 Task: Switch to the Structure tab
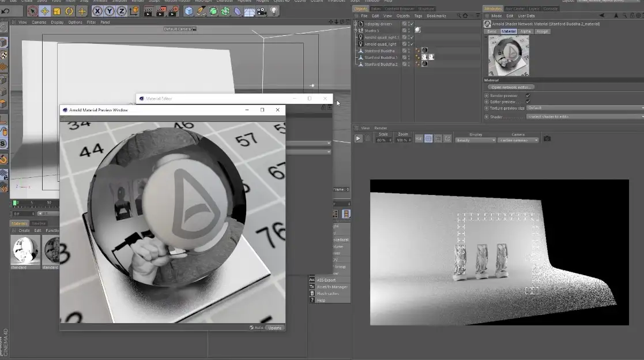tap(426, 9)
